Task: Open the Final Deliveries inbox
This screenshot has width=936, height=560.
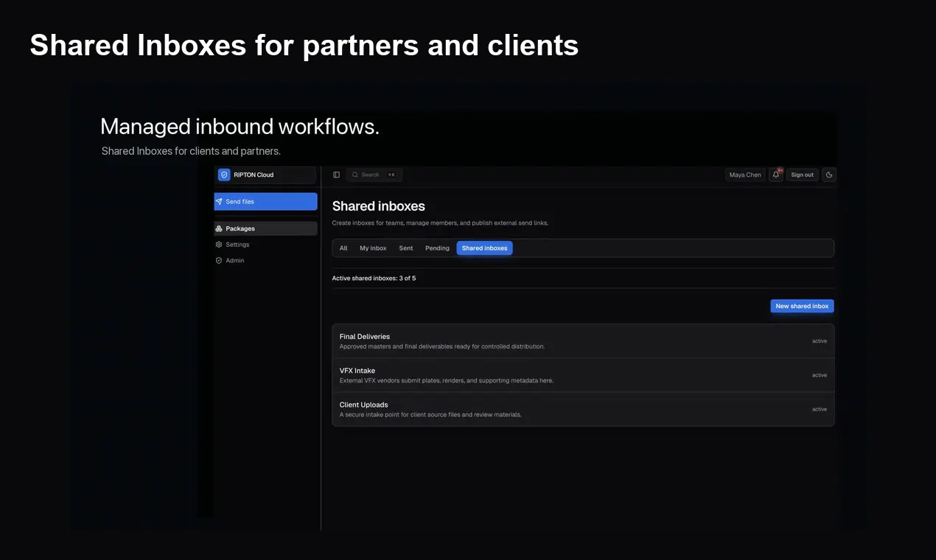Action: point(583,341)
